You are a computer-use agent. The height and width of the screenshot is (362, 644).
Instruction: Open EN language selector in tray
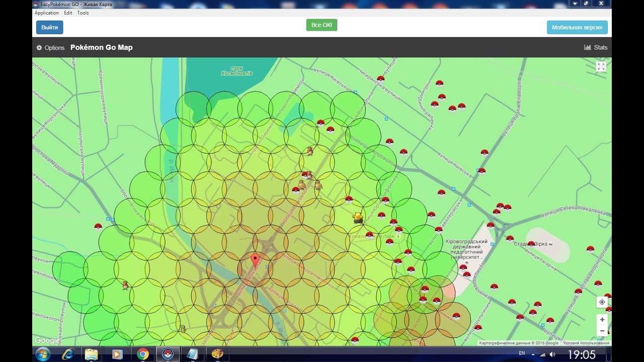(522, 353)
